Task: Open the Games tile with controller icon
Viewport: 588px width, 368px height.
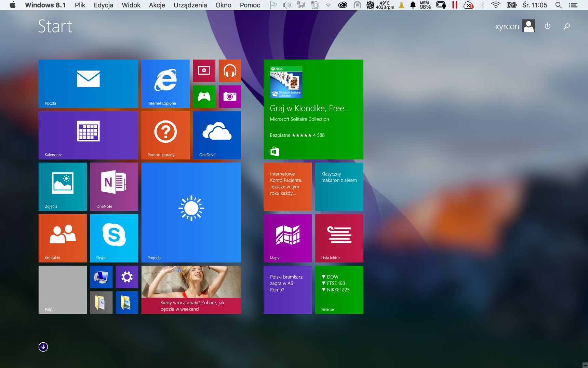Action: (x=204, y=97)
